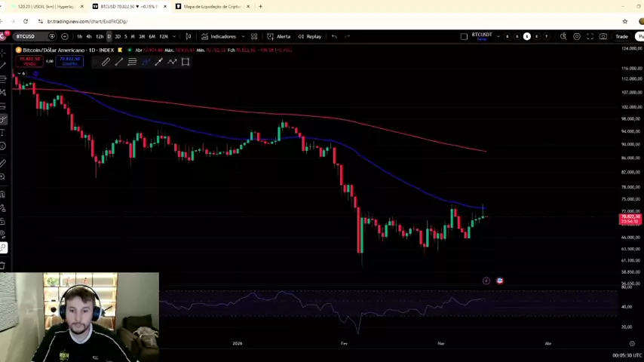Screen dimensions: 644x362
Task: Click the add symbol compare plus icon
Action: (x=65, y=36)
